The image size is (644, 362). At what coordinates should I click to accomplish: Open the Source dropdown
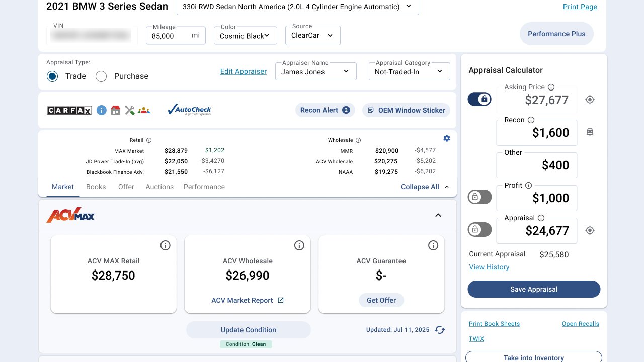tap(312, 35)
